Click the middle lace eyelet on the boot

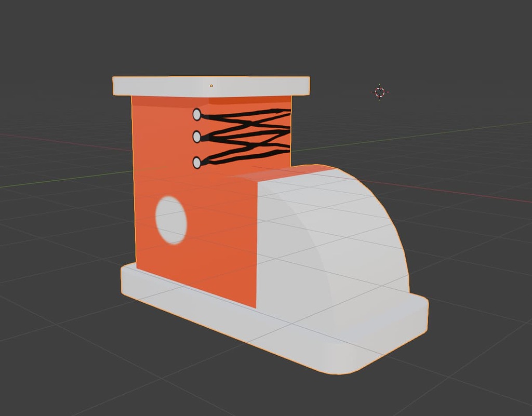(x=197, y=137)
